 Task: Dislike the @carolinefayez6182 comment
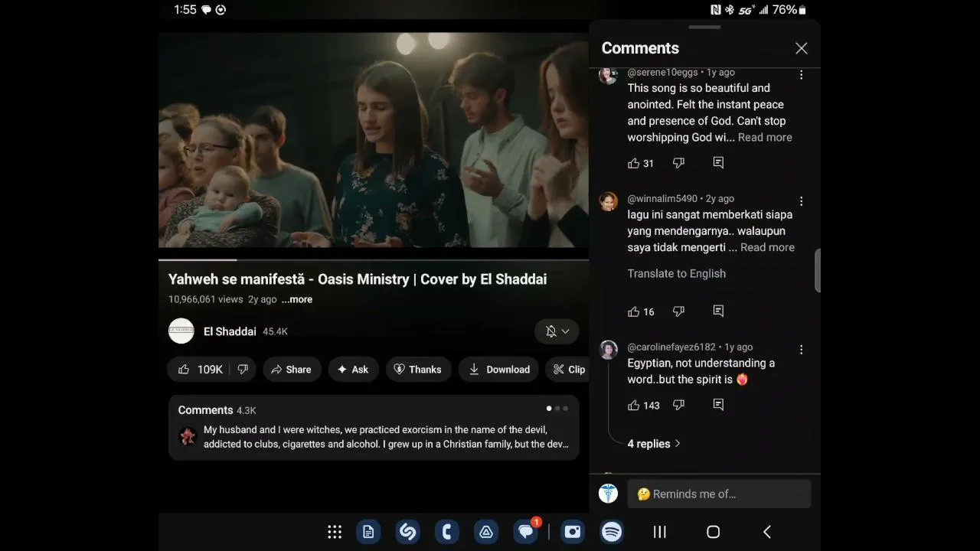[678, 406]
